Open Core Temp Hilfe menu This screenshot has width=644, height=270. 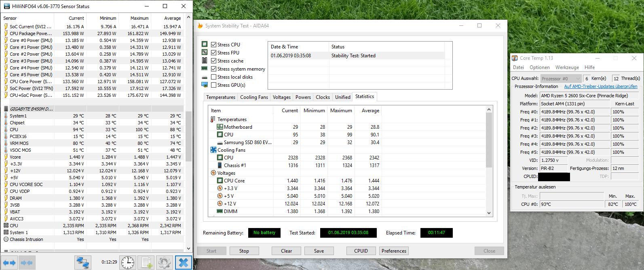[590, 67]
